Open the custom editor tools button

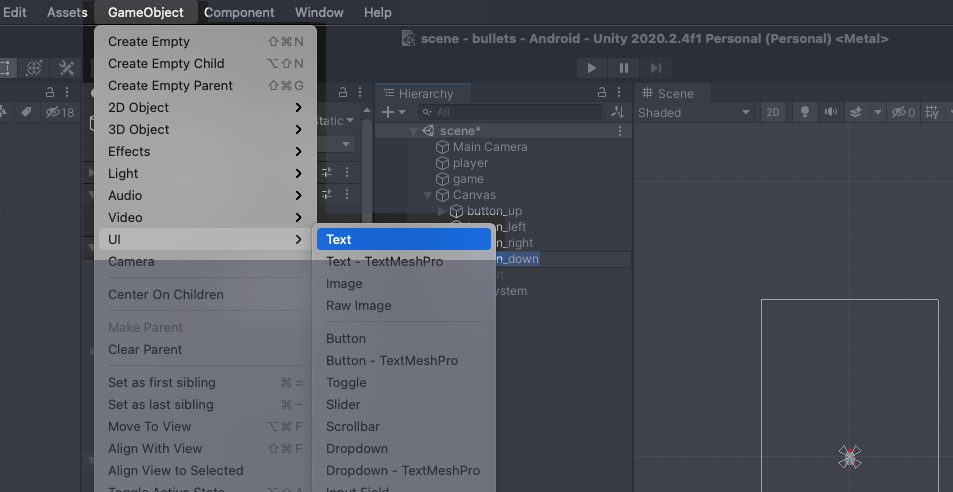[66, 68]
